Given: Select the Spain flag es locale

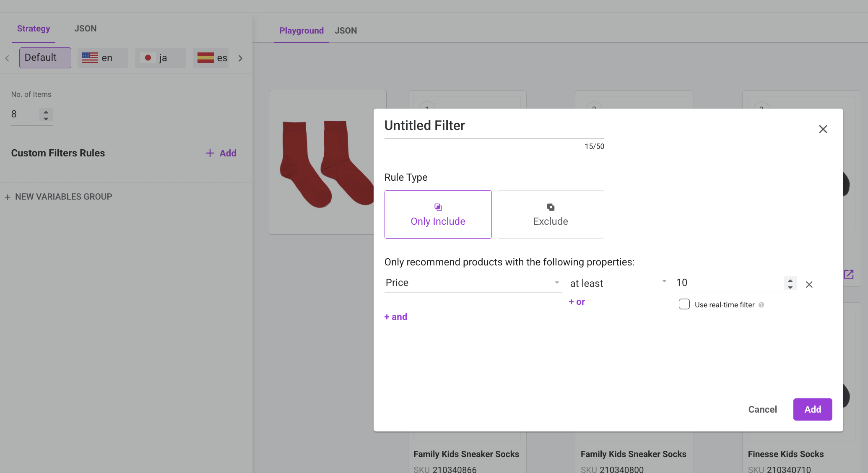Looking at the screenshot, I should coord(211,58).
